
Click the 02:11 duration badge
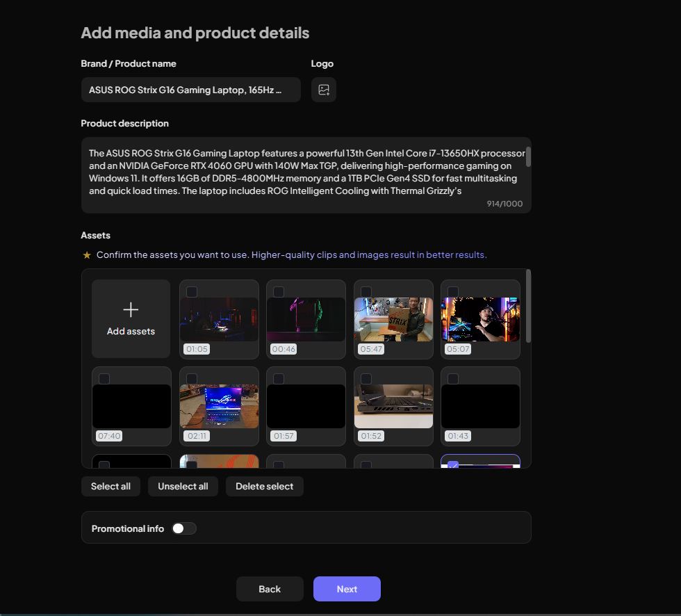[x=197, y=436]
